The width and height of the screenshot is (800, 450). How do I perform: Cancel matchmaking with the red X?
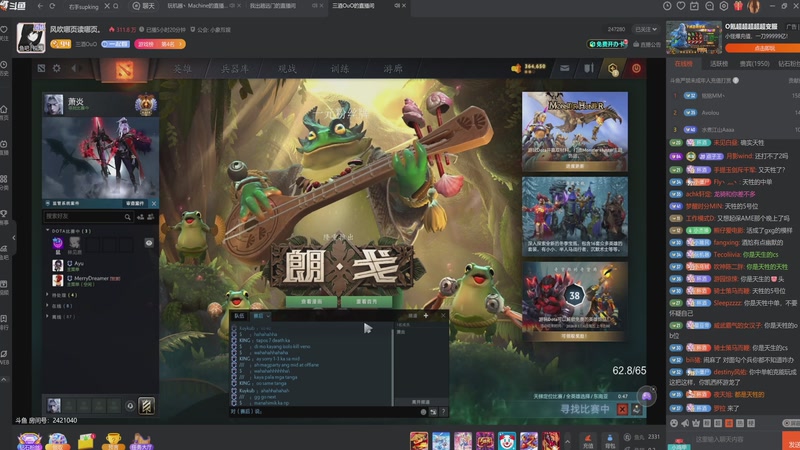point(622,409)
